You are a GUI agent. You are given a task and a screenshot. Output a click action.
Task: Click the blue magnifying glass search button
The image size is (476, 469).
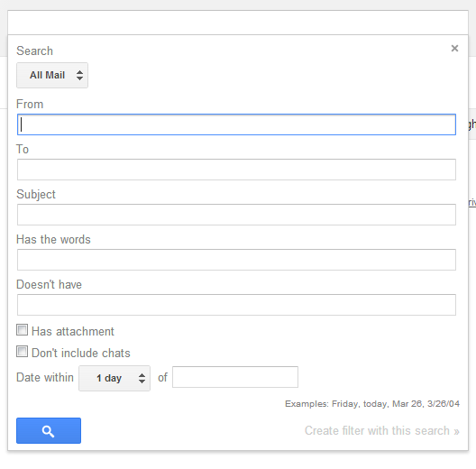(49, 430)
